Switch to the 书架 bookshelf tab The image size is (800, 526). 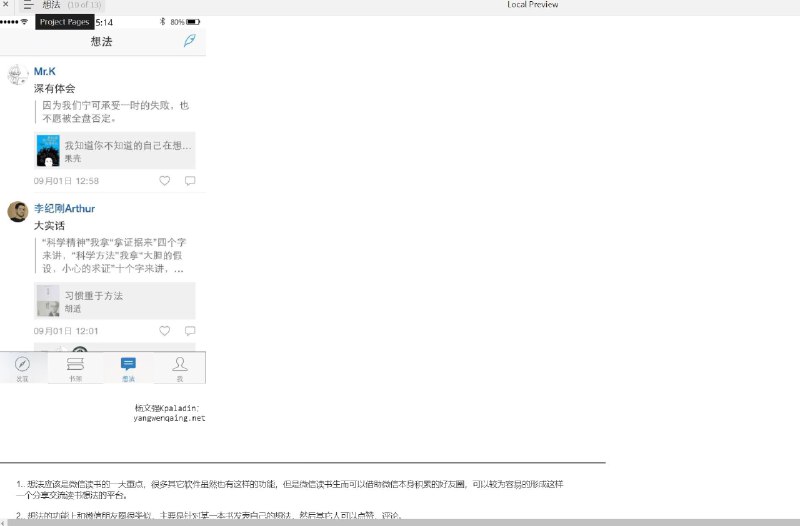(75, 368)
